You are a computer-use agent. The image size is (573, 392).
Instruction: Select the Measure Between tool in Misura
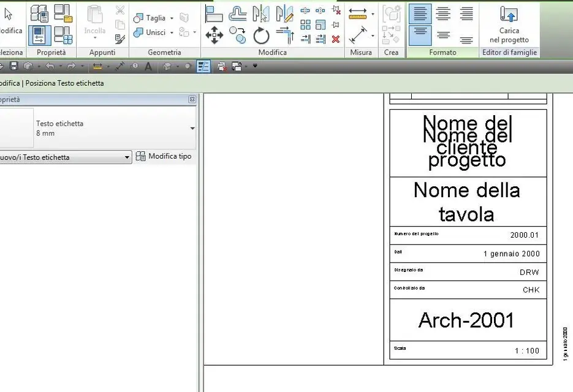358,14
